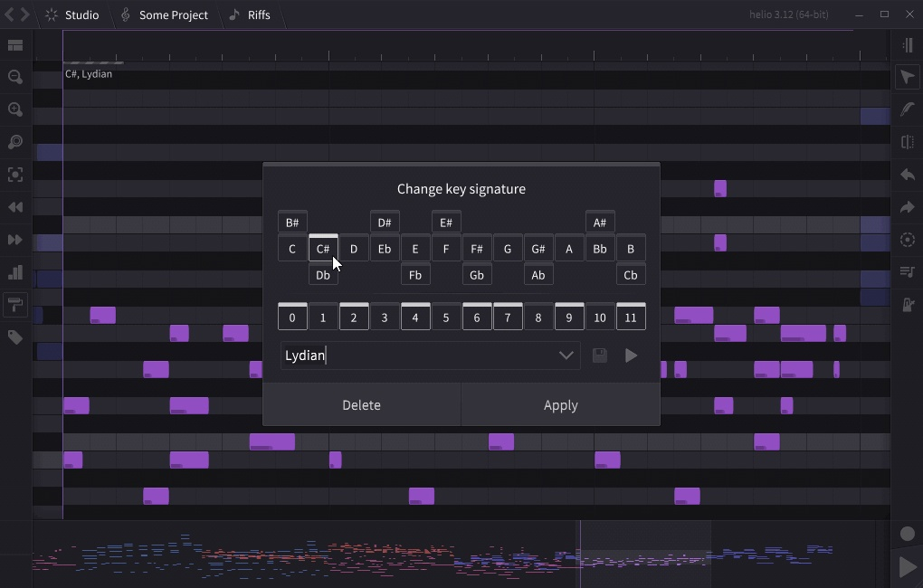Select root key Eb
This screenshot has height=588, width=923.
385,249
